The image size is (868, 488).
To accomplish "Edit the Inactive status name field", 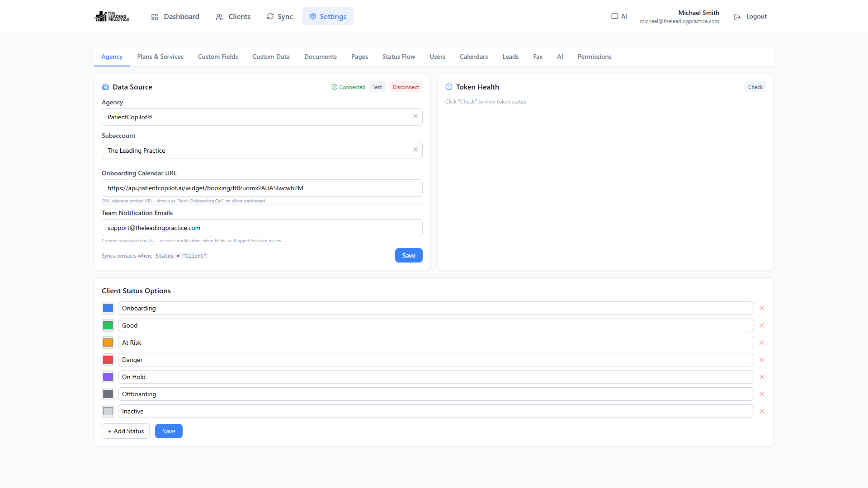I will point(436,411).
